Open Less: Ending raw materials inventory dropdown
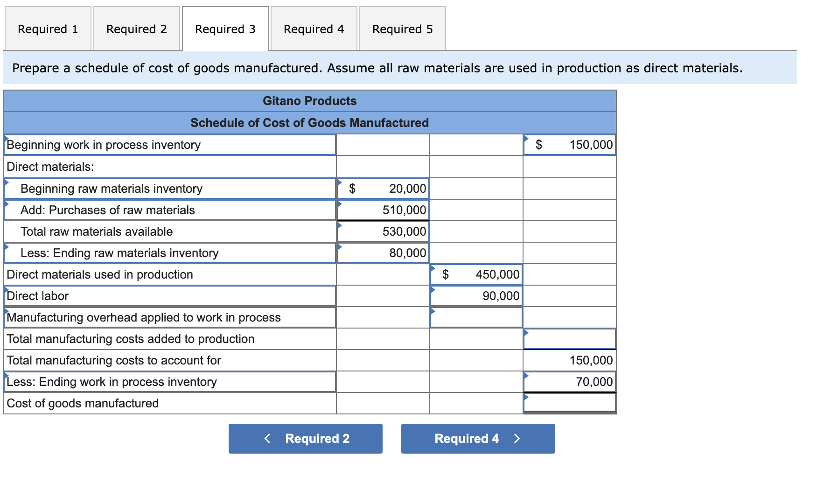The image size is (838, 504). click(170, 253)
